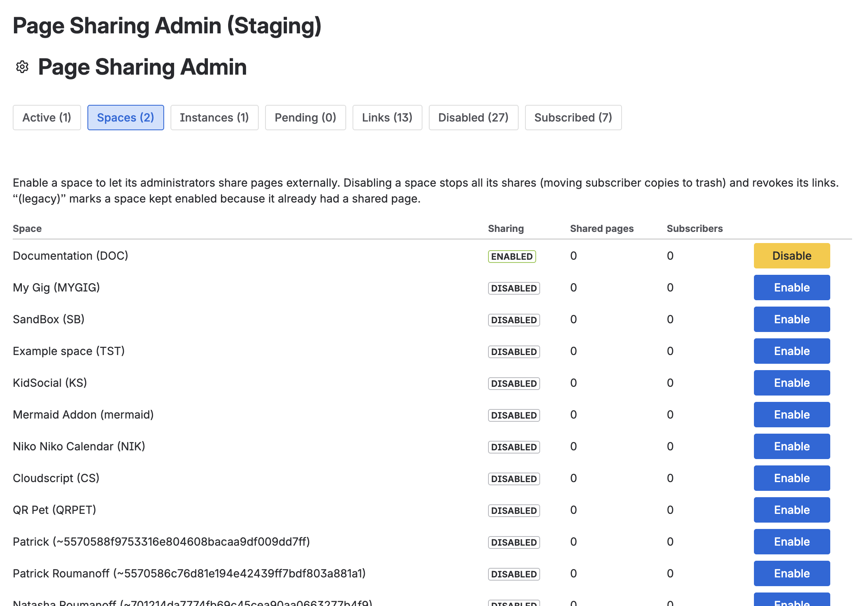Image resolution: width=868 pixels, height=606 pixels.
Task: Click the gear icon beside Page Sharing Admin
Action: (x=22, y=67)
